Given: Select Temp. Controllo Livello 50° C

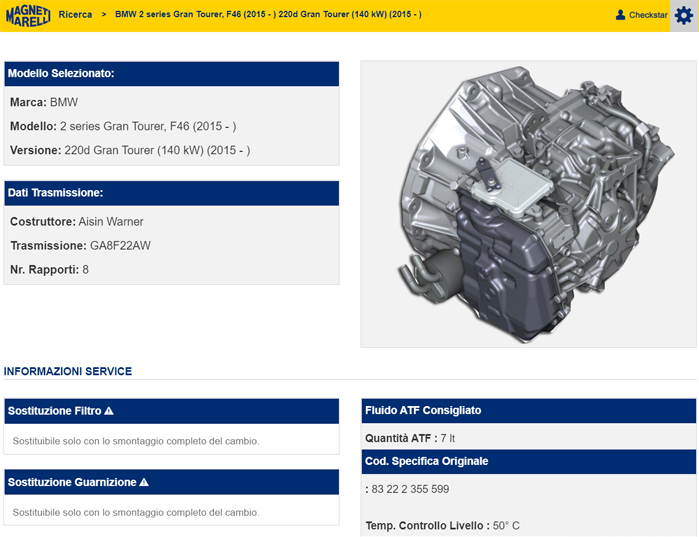Looking at the screenshot, I should 443,526.
